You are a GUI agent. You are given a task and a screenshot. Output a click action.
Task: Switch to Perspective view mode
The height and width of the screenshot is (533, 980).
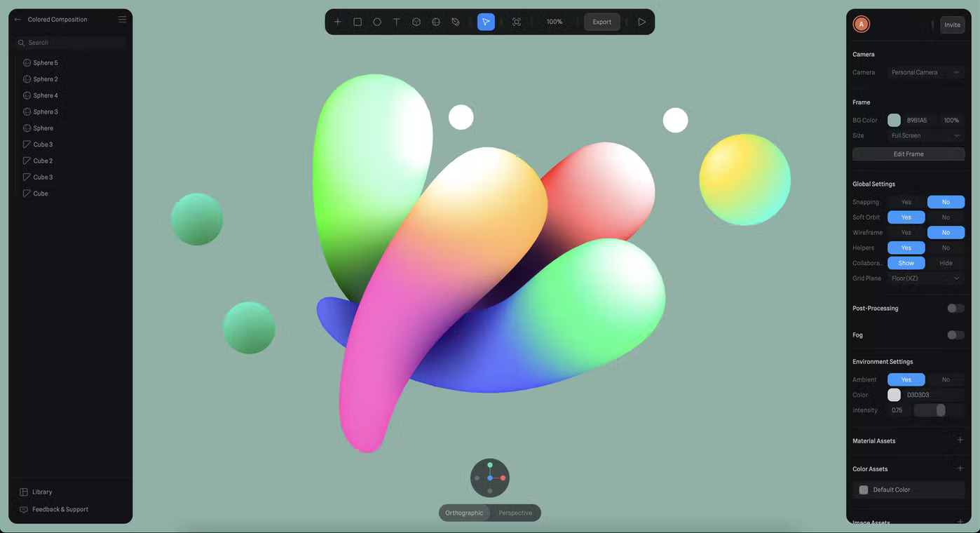pyautogui.click(x=515, y=513)
